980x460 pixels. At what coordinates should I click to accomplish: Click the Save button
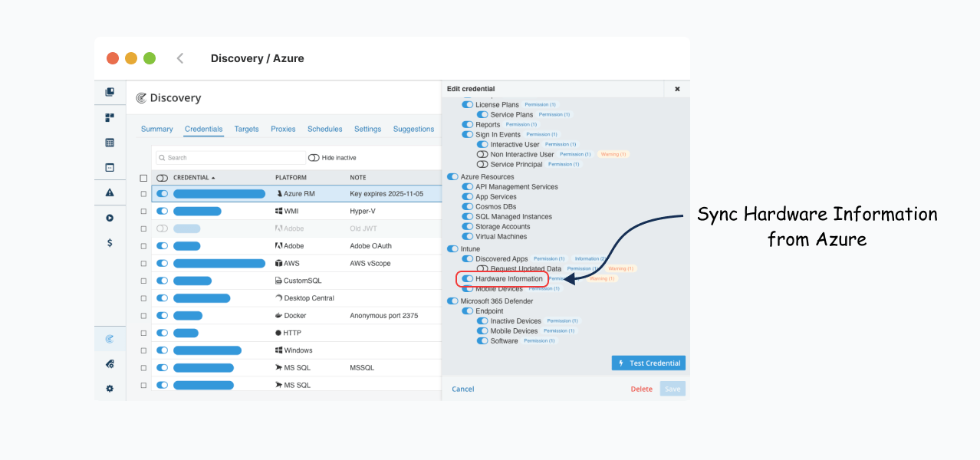(673, 389)
